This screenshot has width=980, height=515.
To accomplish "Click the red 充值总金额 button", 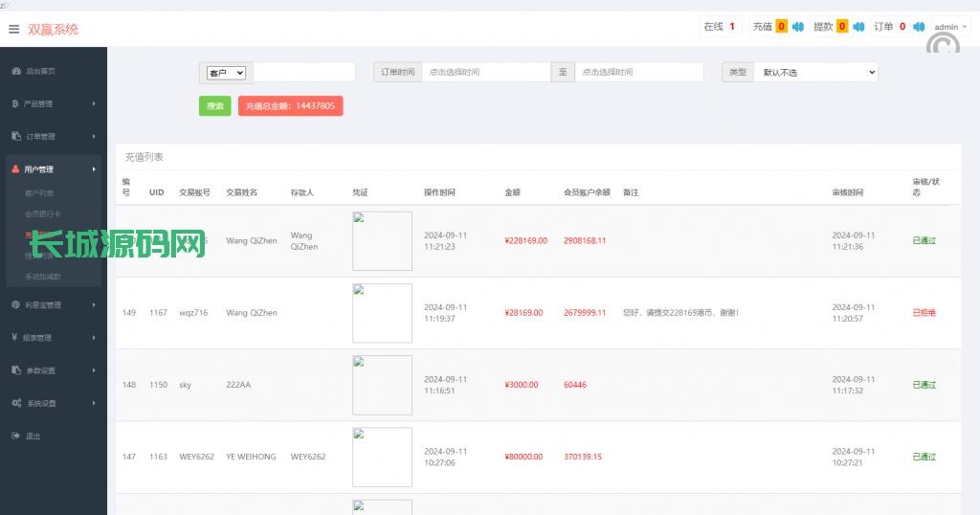I will pyautogui.click(x=290, y=106).
